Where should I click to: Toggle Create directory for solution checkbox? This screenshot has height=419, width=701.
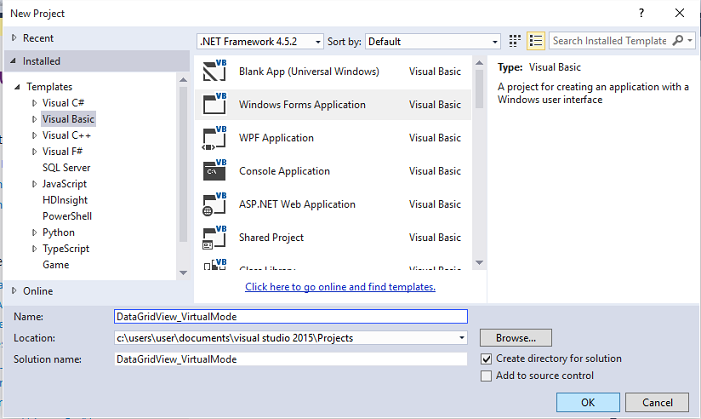coord(486,359)
